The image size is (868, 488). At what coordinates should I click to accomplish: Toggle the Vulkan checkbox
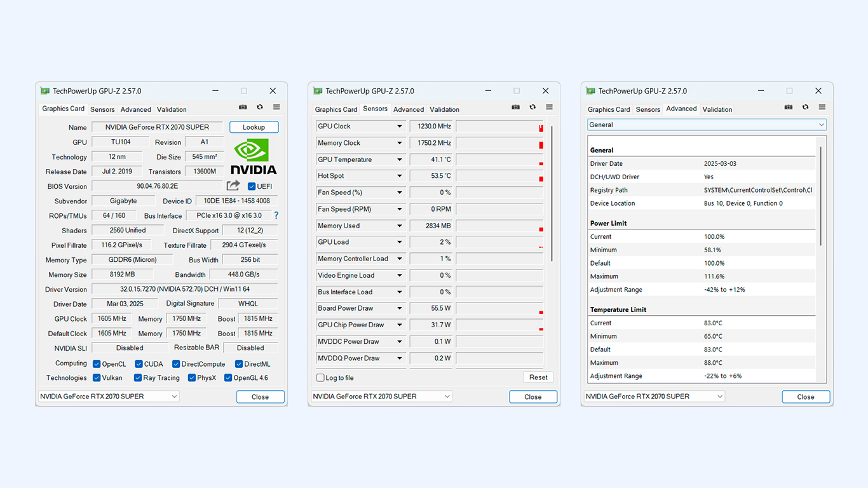[x=97, y=377]
